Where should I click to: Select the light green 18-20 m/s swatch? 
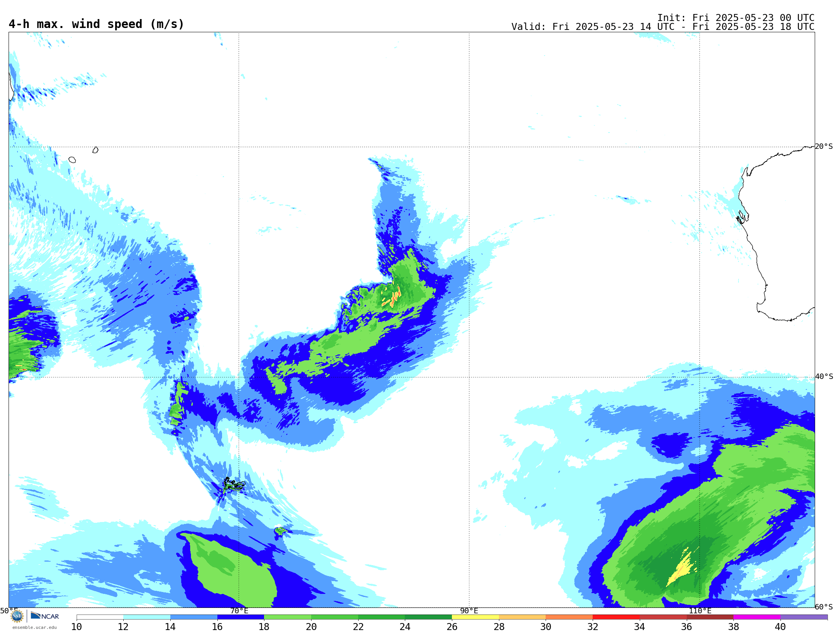[x=287, y=617]
